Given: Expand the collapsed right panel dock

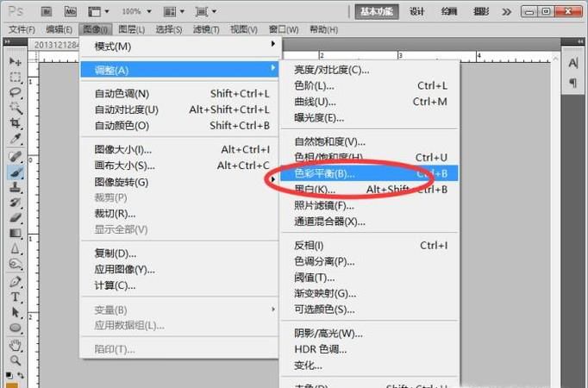Looking at the screenshot, I should click(x=580, y=41).
